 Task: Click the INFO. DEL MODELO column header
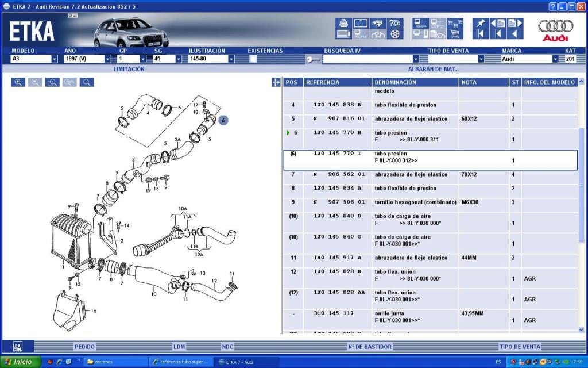click(x=550, y=82)
